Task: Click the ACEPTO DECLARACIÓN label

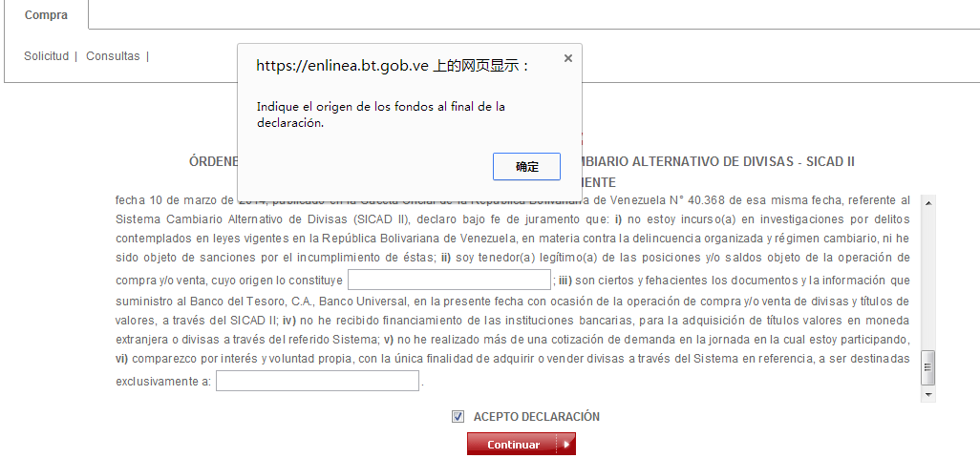Action: (x=536, y=417)
